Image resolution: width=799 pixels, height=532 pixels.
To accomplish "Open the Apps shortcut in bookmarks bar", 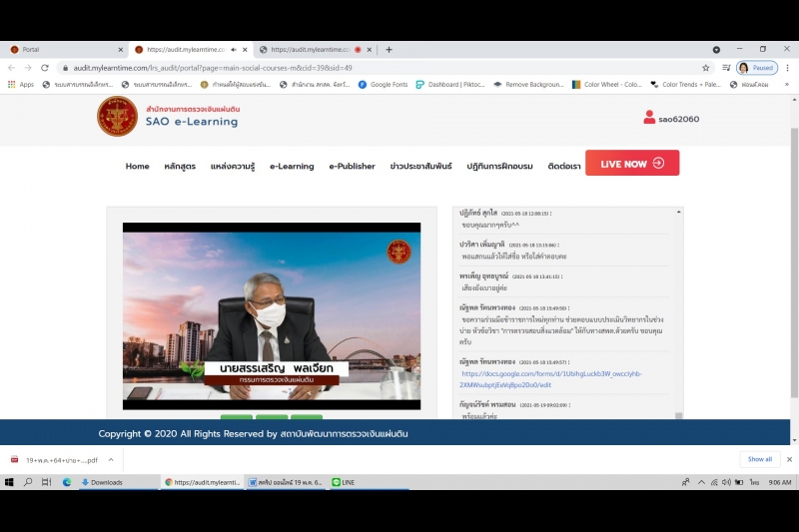I will coord(20,85).
